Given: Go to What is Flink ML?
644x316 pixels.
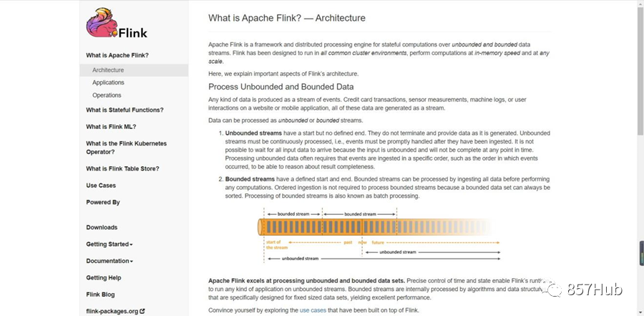Looking at the screenshot, I should tap(111, 127).
